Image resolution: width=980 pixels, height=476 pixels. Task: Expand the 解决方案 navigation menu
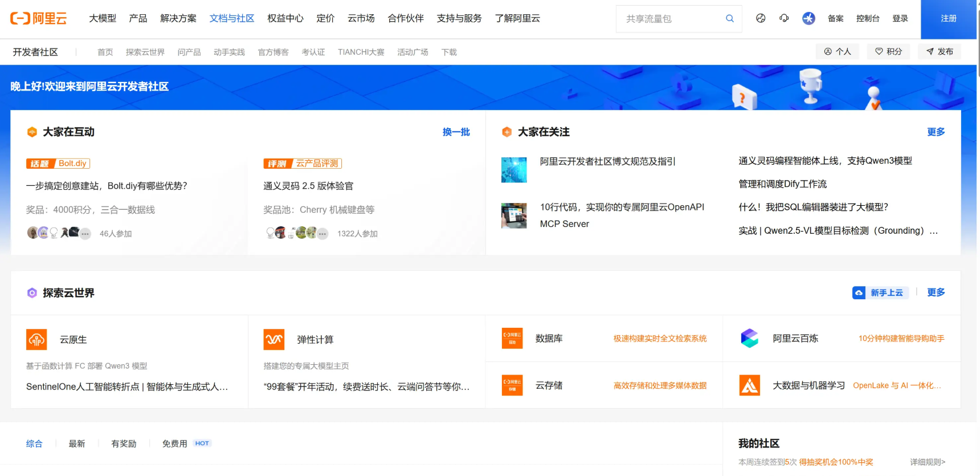pyautogui.click(x=178, y=18)
